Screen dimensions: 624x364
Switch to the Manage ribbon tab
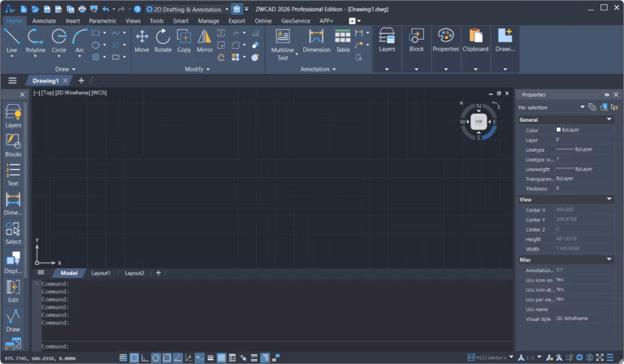[208, 20]
